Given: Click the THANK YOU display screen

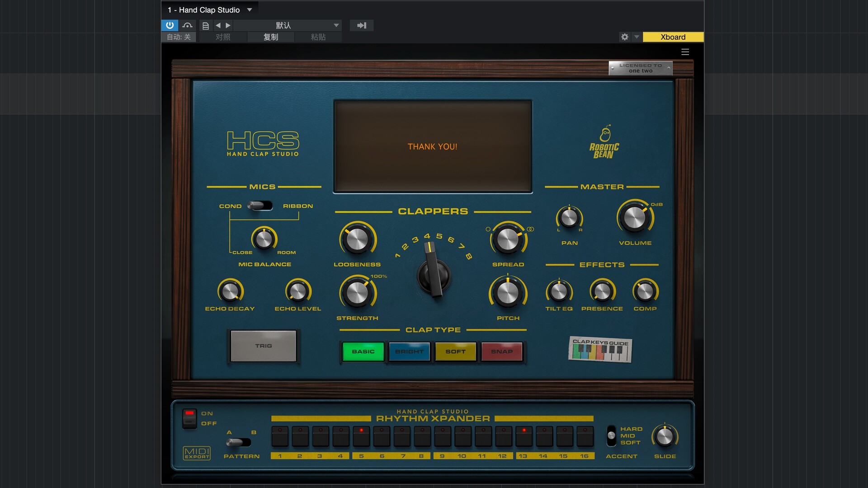Looking at the screenshot, I should pyautogui.click(x=433, y=146).
